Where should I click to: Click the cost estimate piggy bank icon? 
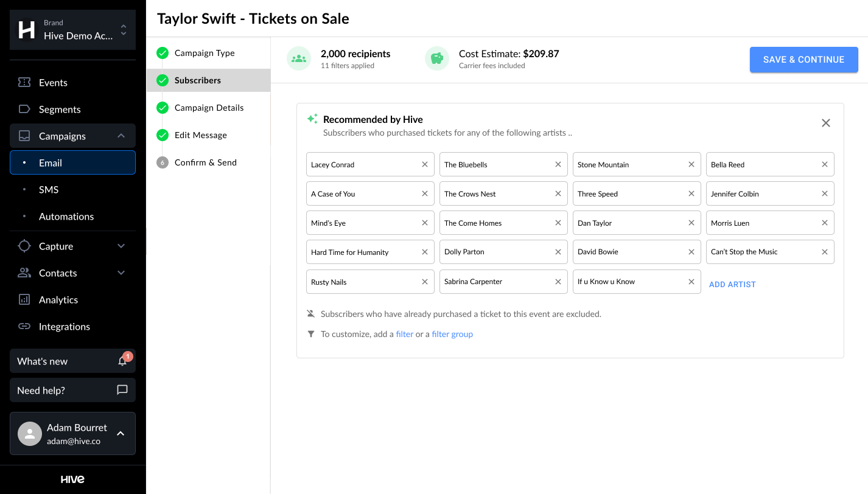436,59
